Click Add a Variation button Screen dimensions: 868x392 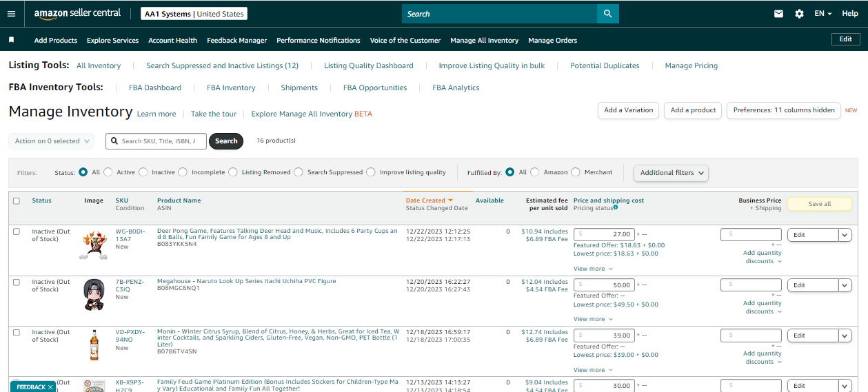pos(629,110)
